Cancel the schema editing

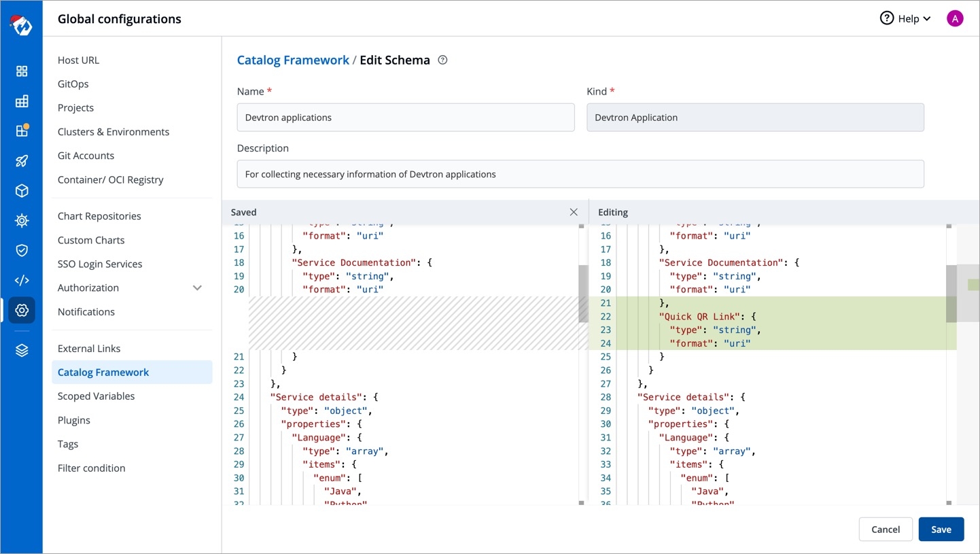(885, 530)
